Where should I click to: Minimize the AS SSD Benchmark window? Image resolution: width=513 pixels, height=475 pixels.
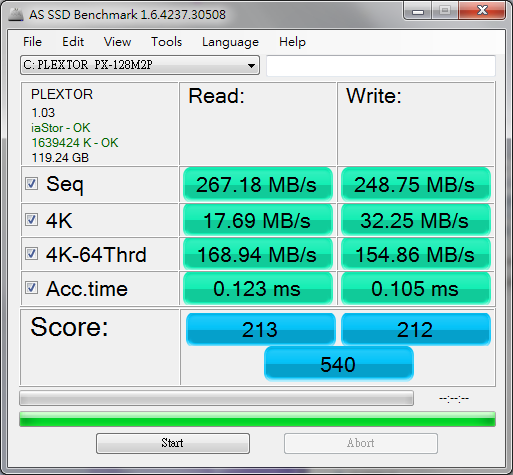(418, 11)
